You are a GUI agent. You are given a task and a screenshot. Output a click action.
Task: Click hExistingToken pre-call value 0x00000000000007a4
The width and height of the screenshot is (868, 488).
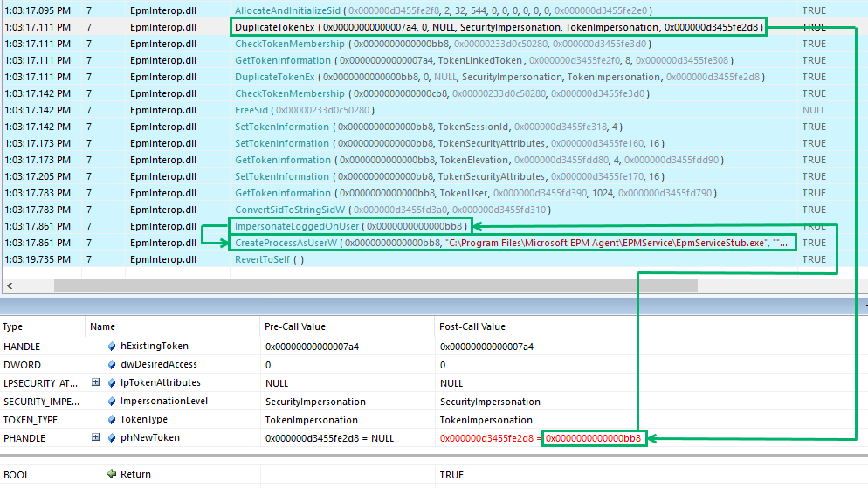coord(313,347)
